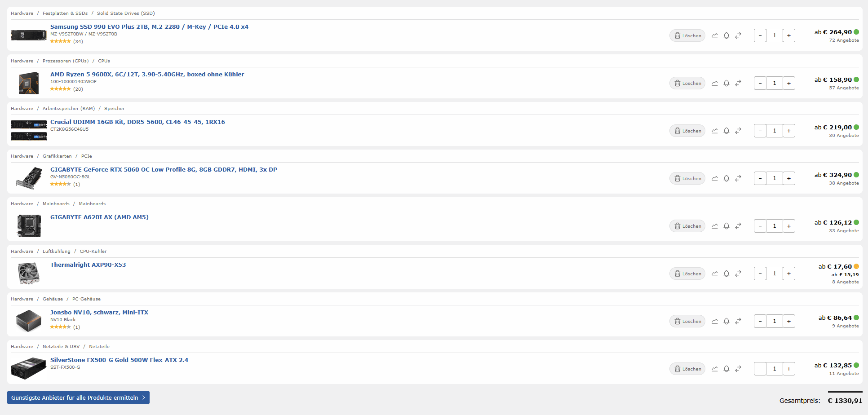This screenshot has width=868, height=415.
Task: Set price alert bell for SilverStone FX500-G
Action: [x=726, y=369]
